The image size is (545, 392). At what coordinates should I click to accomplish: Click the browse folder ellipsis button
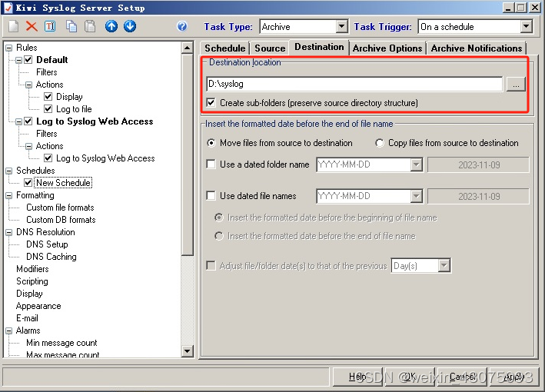(x=516, y=84)
